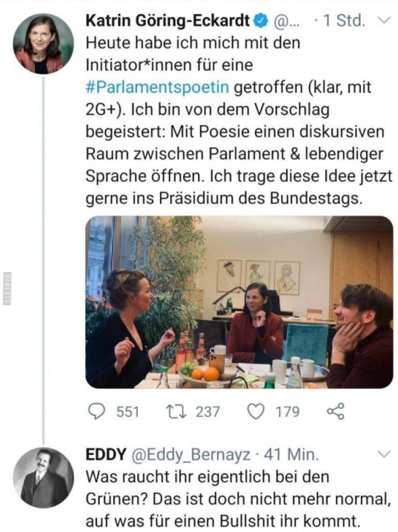Screen dimensions: 398x532
Task: Open the #Parlamentspoetin hashtag link
Action: tap(157, 87)
